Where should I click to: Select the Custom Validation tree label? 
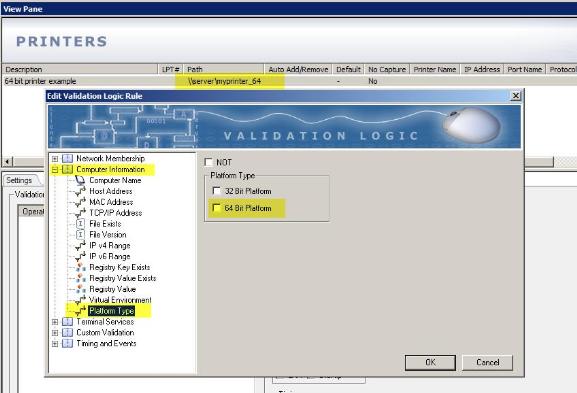click(x=105, y=333)
